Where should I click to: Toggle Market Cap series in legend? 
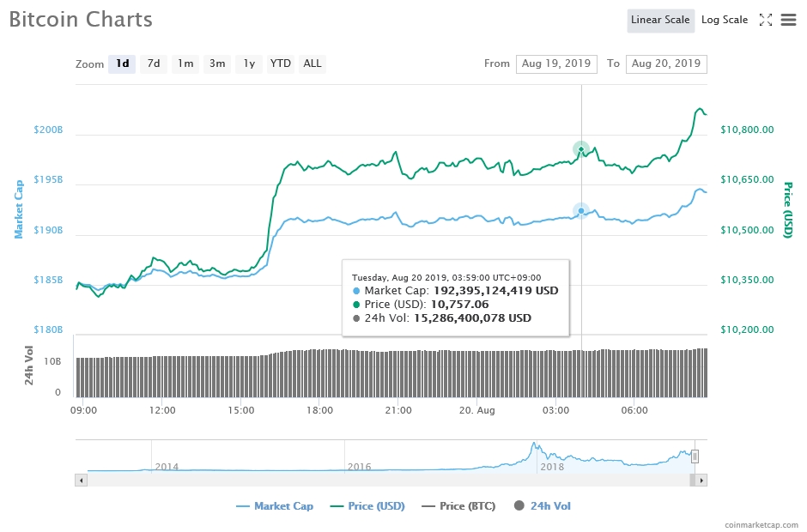tap(275, 506)
